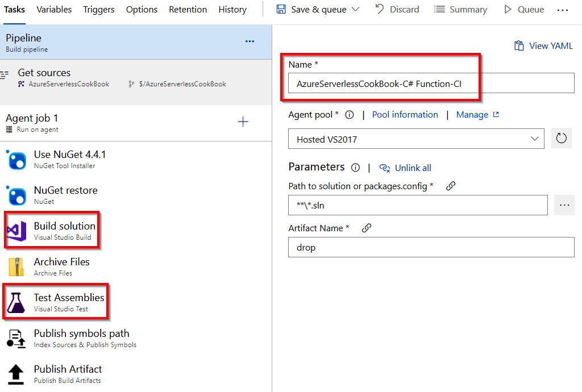The image size is (582, 392).
Task: Open the Pipeline more options ellipsis
Action: 250,41
